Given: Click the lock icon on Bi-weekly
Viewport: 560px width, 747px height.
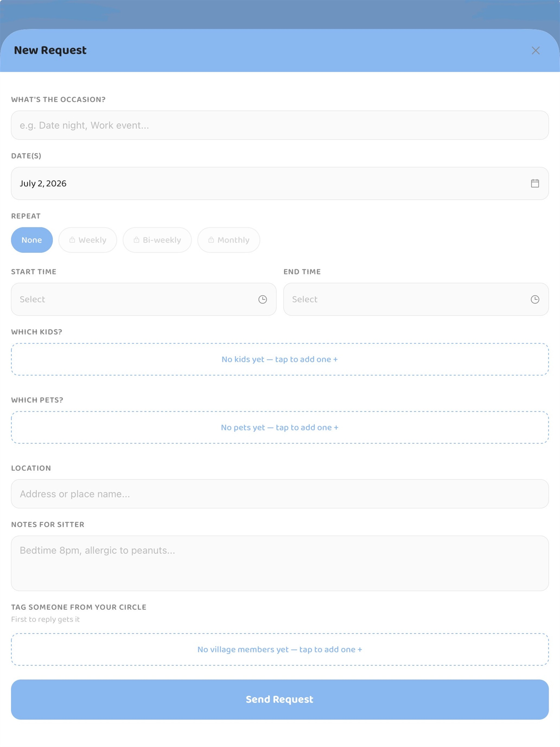Looking at the screenshot, I should (x=136, y=240).
